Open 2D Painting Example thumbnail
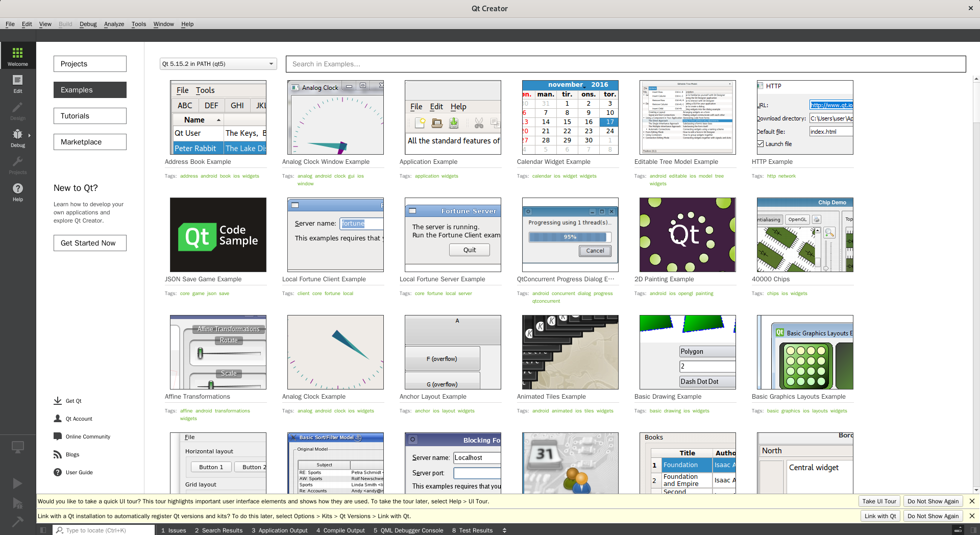Screen dimensions: 980x535 point(688,235)
